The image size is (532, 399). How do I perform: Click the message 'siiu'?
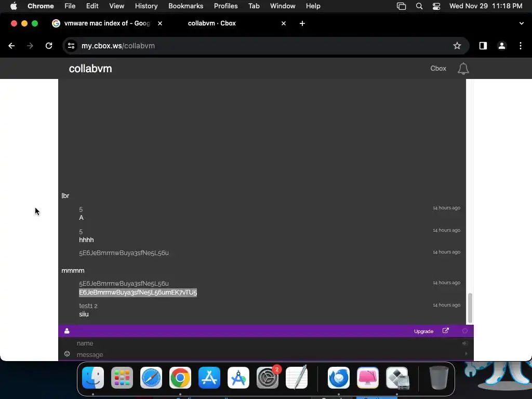[x=84, y=314]
